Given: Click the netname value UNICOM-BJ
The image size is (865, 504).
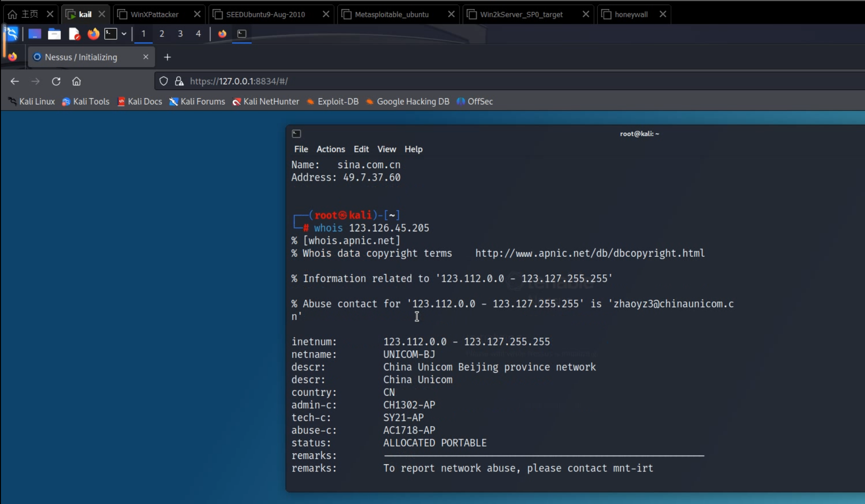Looking at the screenshot, I should 409,355.
